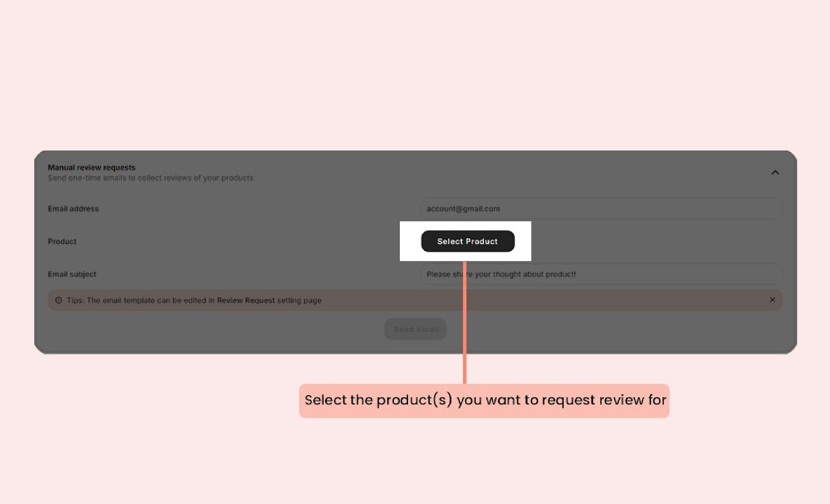This screenshot has width=830, height=504.
Task: Click the Manual review requests heading
Action: coord(91,167)
